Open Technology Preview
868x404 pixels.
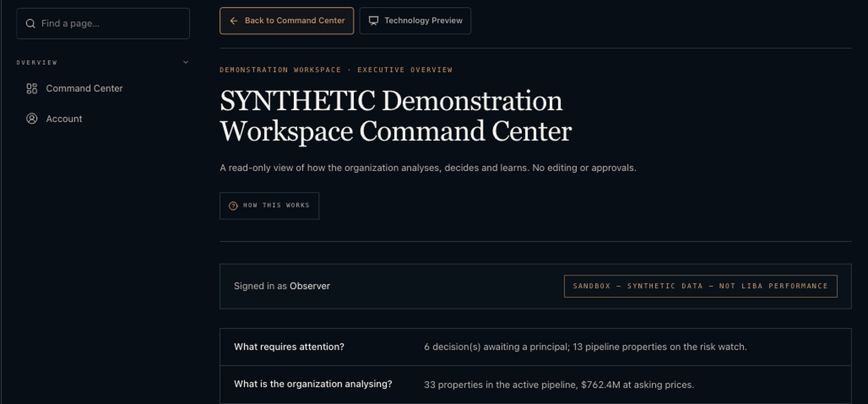415,21
